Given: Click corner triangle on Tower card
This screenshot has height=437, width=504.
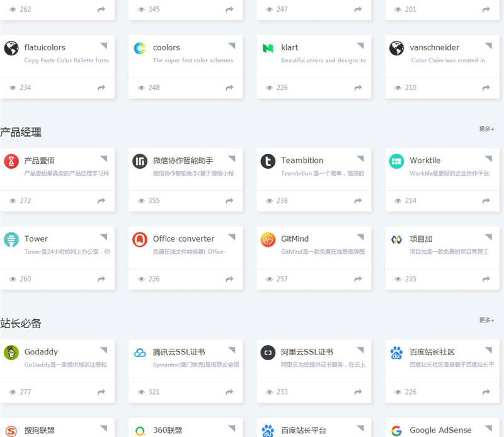Looking at the screenshot, I should point(104,237).
